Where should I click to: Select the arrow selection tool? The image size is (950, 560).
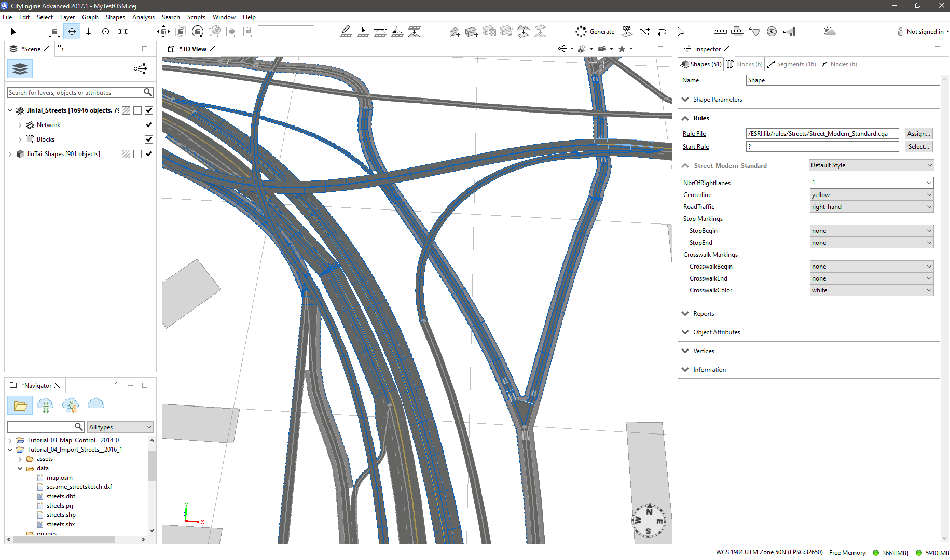click(x=14, y=32)
